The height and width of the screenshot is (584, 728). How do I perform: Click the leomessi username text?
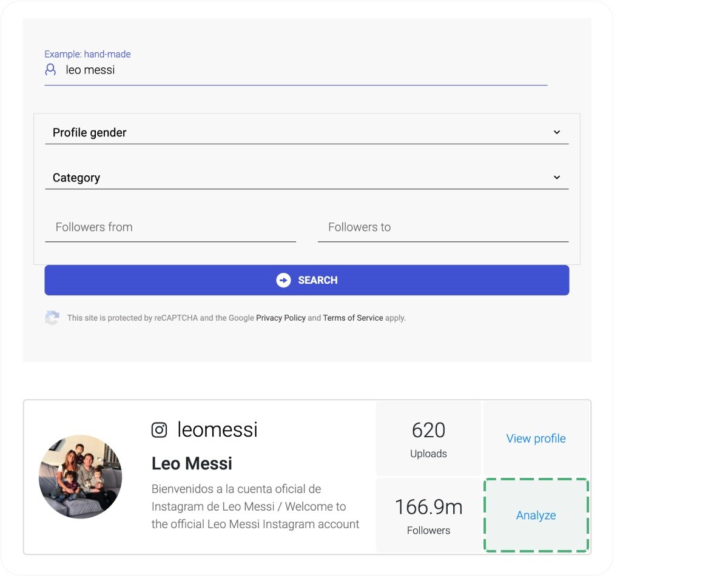(x=217, y=430)
